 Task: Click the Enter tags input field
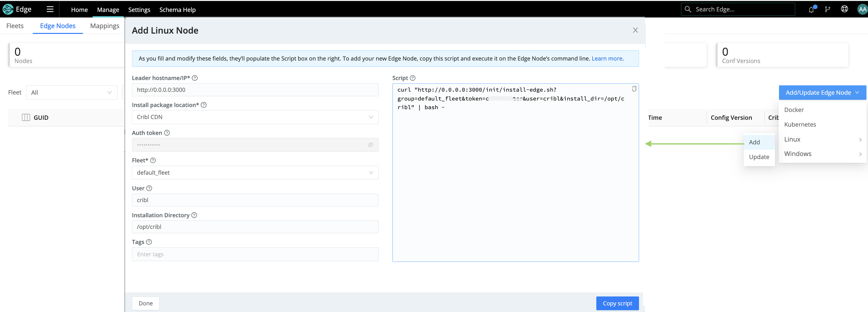click(255, 254)
